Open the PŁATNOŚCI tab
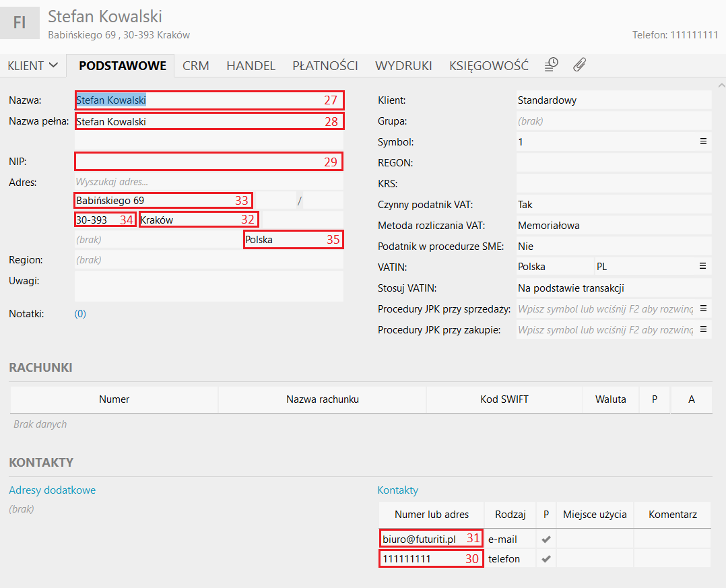The width and height of the screenshot is (726, 588). [x=325, y=66]
